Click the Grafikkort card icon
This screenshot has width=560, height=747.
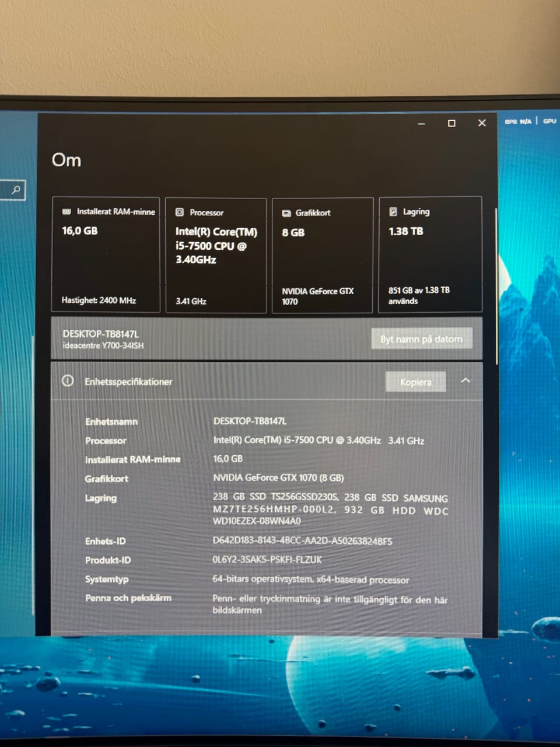[286, 213]
